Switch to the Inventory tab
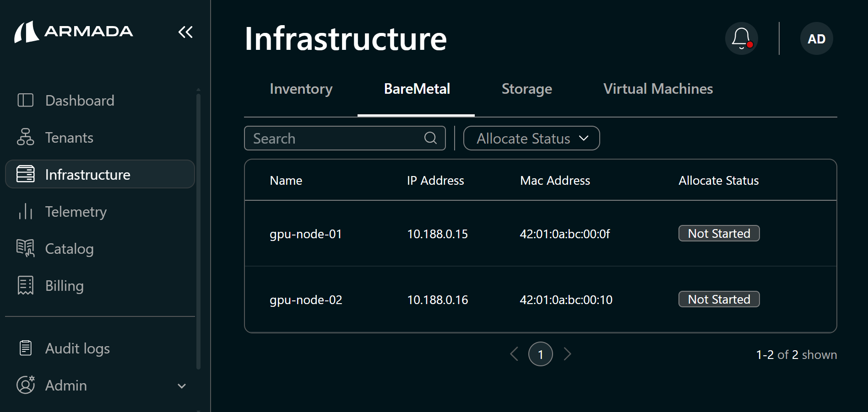 (x=301, y=89)
